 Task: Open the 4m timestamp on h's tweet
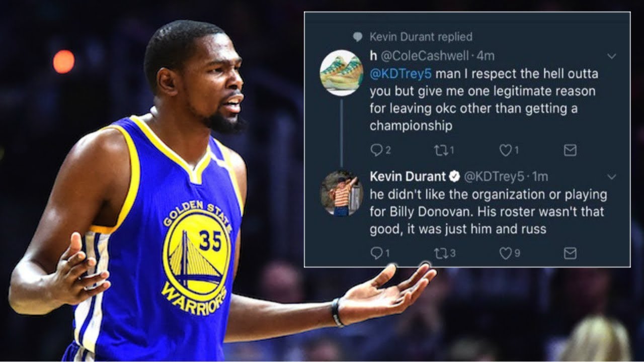pos(486,56)
